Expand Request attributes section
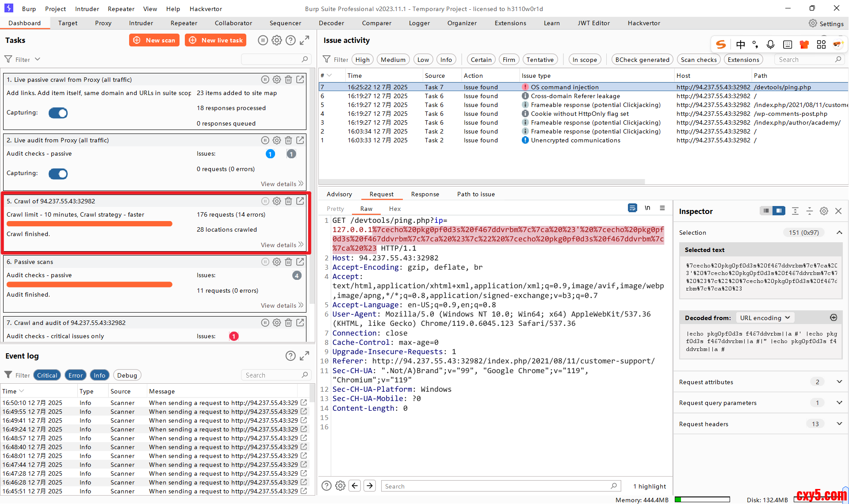Screen dimensions: 849x504 pos(839,382)
